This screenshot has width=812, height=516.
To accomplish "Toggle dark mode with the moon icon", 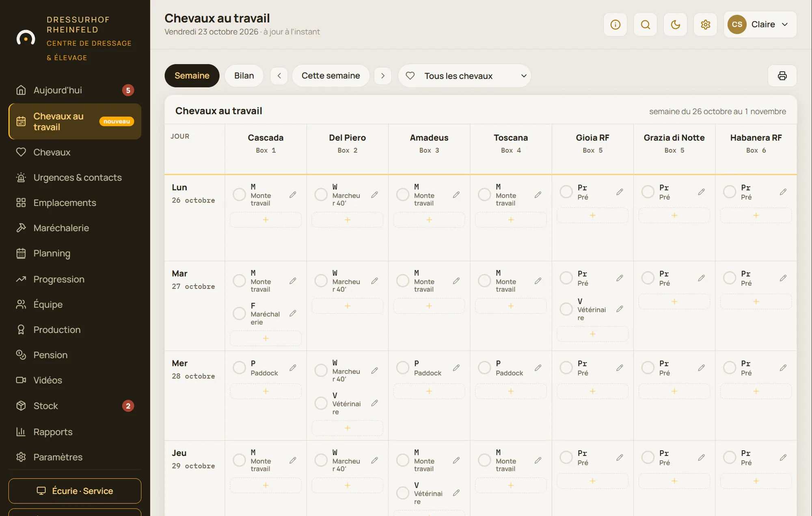I will [675, 24].
